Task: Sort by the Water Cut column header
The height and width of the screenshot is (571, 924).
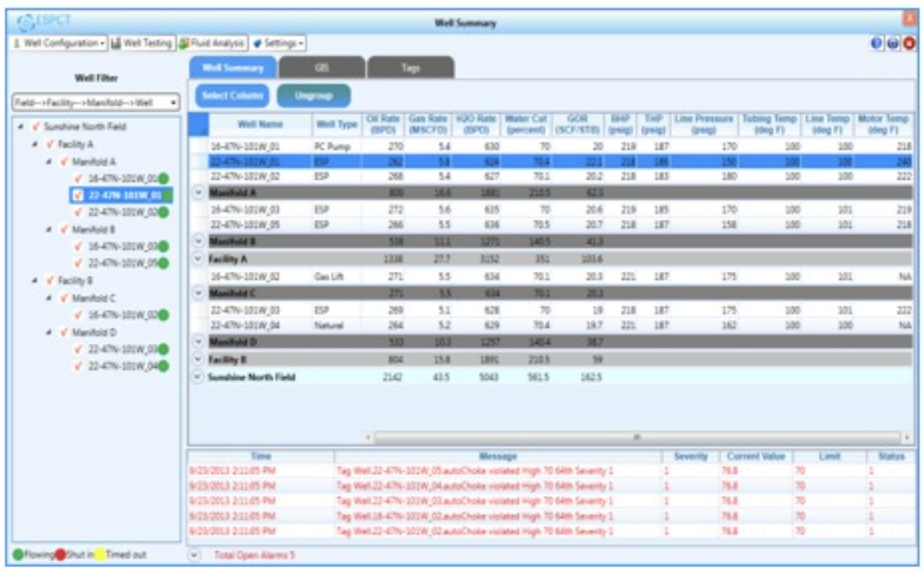Action: (x=526, y=124)
